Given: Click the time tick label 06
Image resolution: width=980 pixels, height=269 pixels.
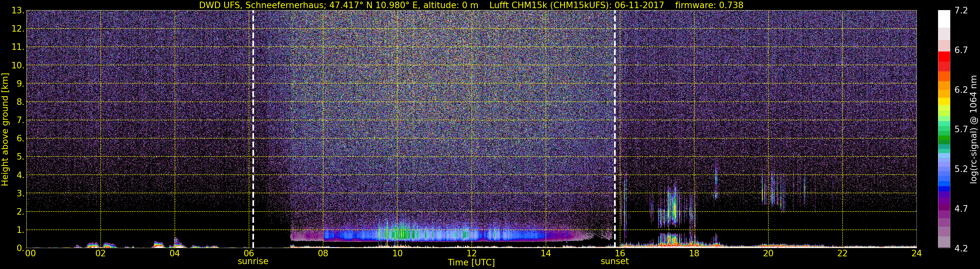Looking at the screenshot, I should (249, 253).
